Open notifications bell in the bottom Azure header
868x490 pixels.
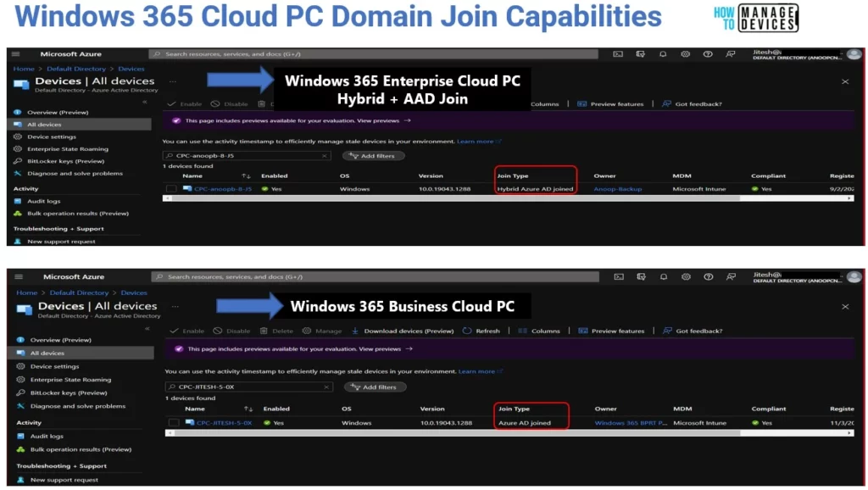(x=663, y=277)
